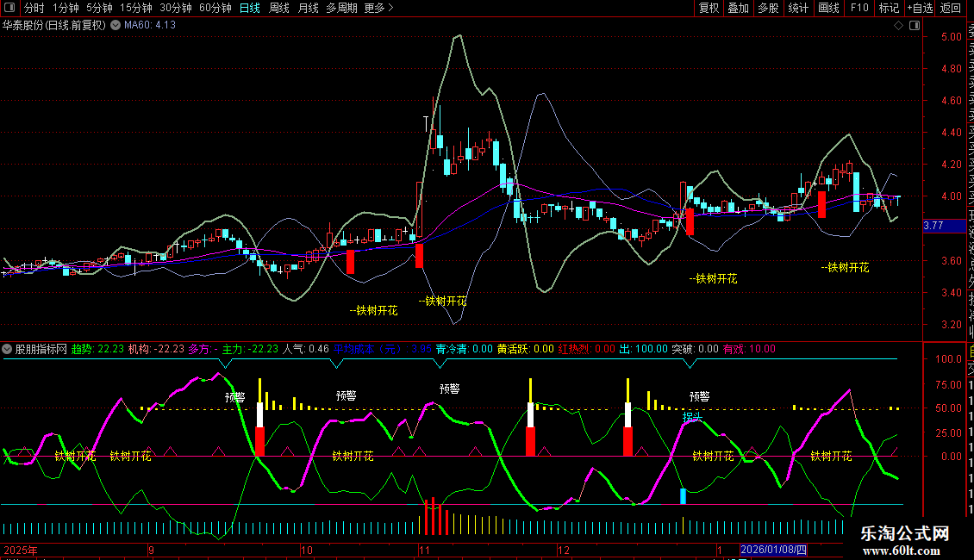
Task: Click the 2026/01/08 date marker on timeline
Action: pos(773,550)
